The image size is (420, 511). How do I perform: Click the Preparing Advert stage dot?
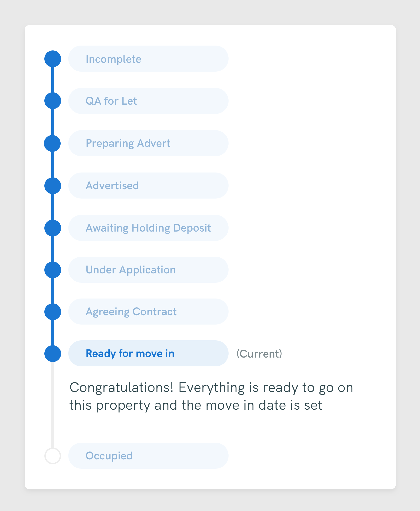[52, 143]
